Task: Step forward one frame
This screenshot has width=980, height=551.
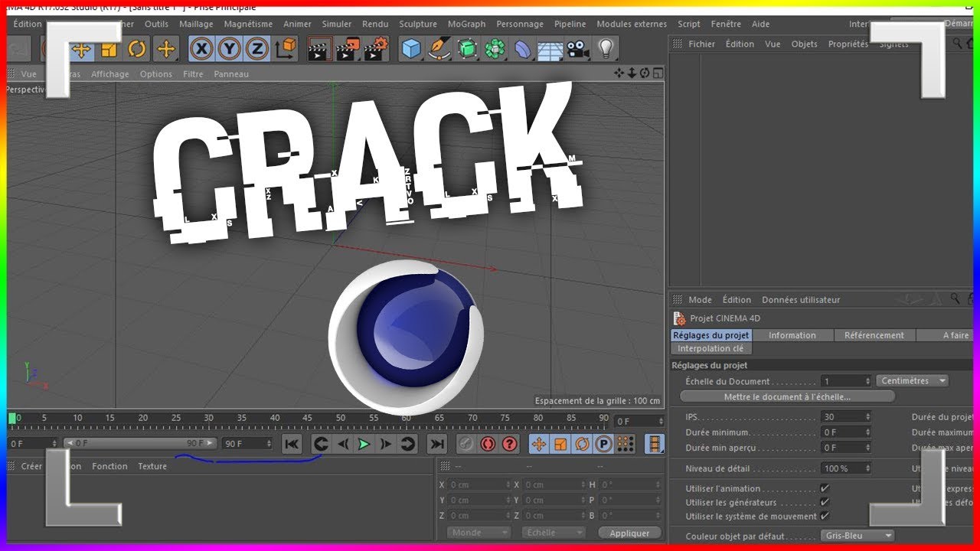Action: 386,444
